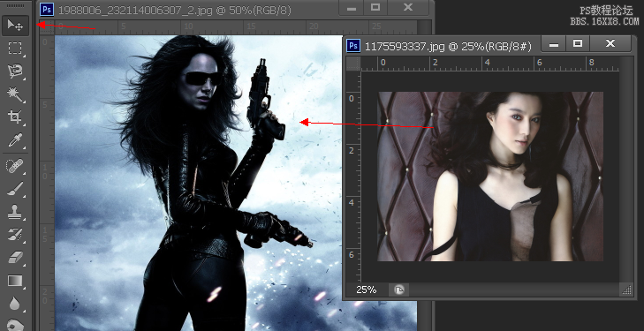Activate the 1175593337.jpg window title bar

pos(448,47)
